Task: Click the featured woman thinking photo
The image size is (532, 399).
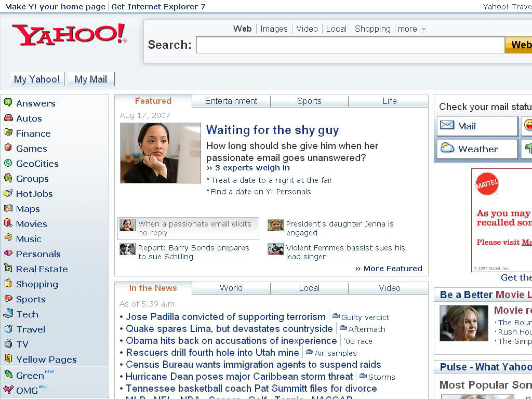Action: (161, 153)
